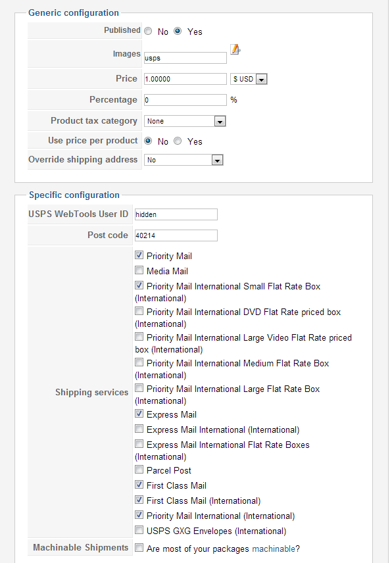Click the edit image icon beside Images field
Screen dimensions: 392x563
(x=235, y=49)
